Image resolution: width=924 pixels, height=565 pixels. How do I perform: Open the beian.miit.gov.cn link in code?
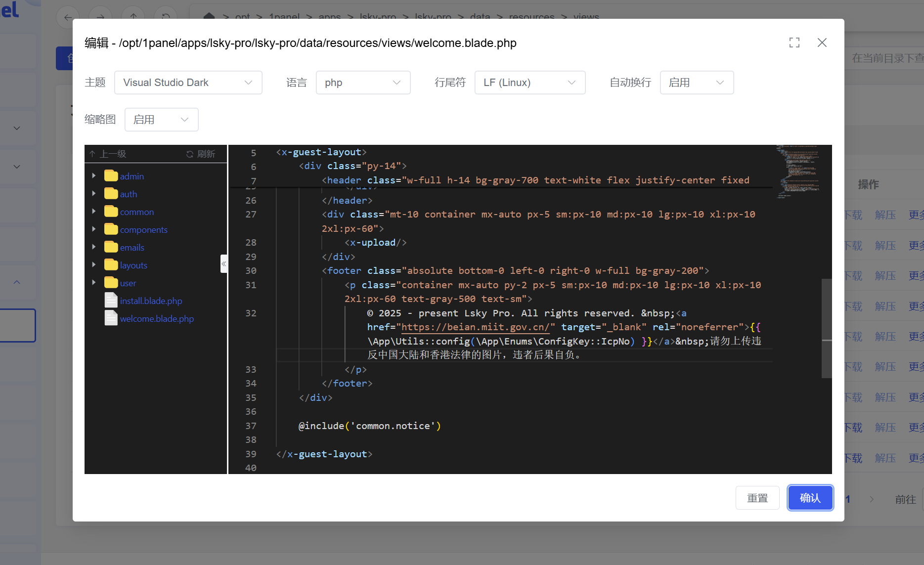pyautogui.click(x=475, y=327)
